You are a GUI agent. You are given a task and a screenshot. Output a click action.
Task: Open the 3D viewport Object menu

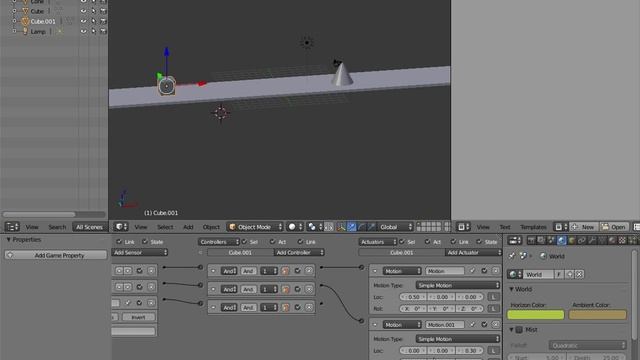tap(211, 227)
